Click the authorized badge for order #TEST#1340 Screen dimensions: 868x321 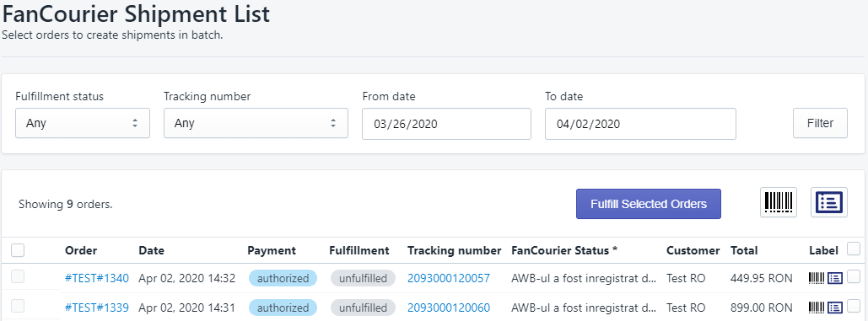tap(283, 279)
